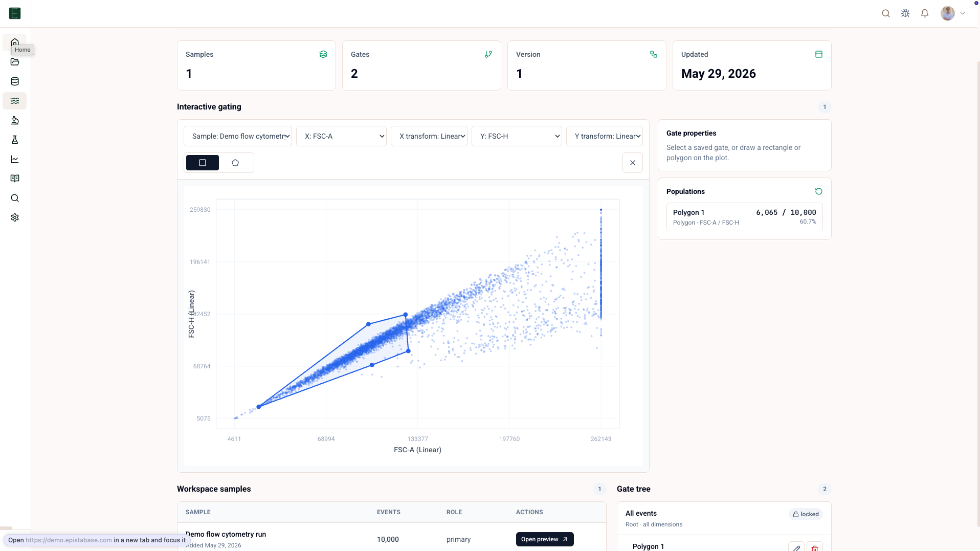Open the folder icon in sidebar
The height and width of the screenshot is (551, 980).
pos(15,62)
